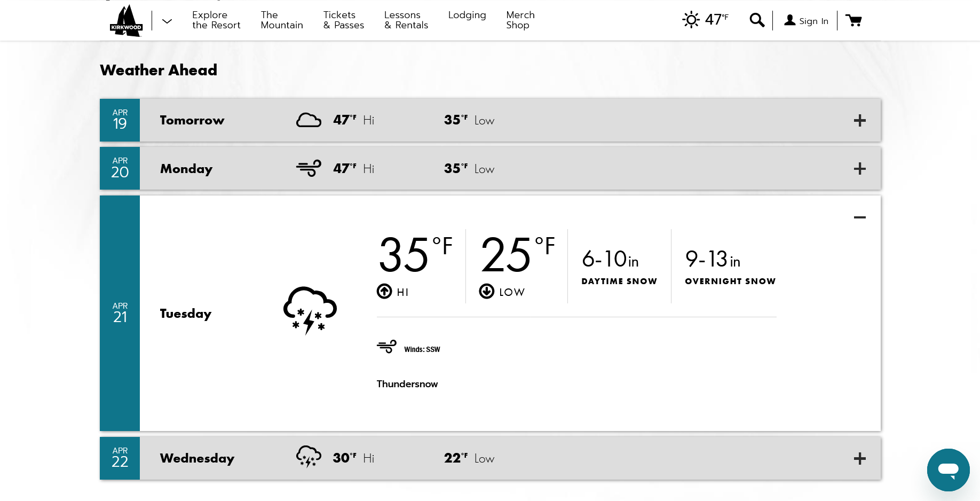Open the Merch Shop page
Viewport: 980px width, 501px height.
(520, 20)
